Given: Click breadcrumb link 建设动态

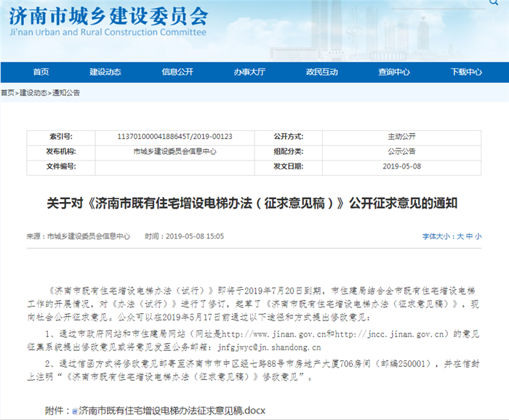Looking at the screenshot, I should pyautogui.click(x=33, y=93).
